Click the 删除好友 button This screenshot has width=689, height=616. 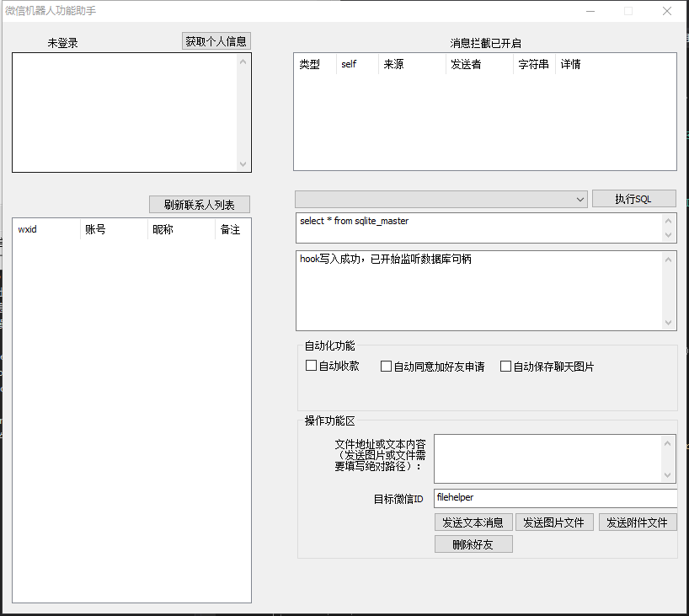pos(473,544)
